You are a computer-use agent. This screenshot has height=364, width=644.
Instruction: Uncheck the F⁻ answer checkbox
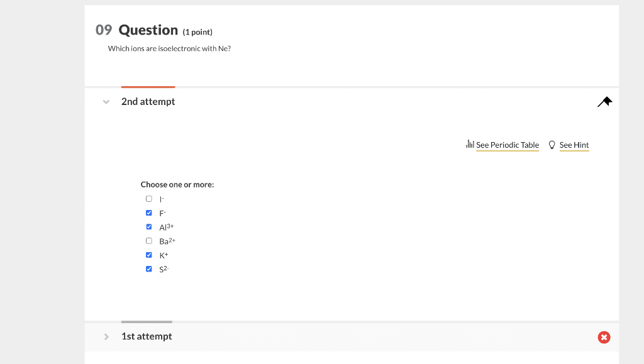[x=148, y=212]
